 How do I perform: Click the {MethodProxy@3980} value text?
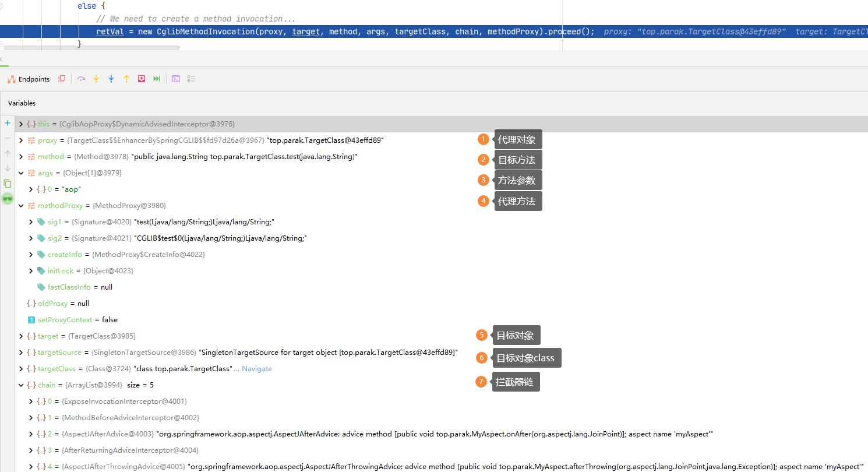[129, 206]
